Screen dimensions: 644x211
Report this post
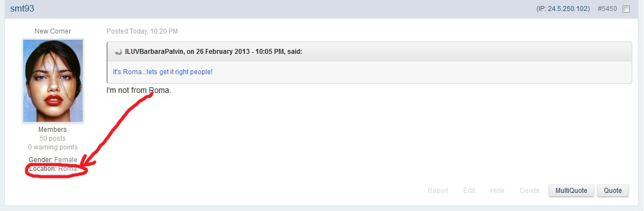click(x=438, y=191)
